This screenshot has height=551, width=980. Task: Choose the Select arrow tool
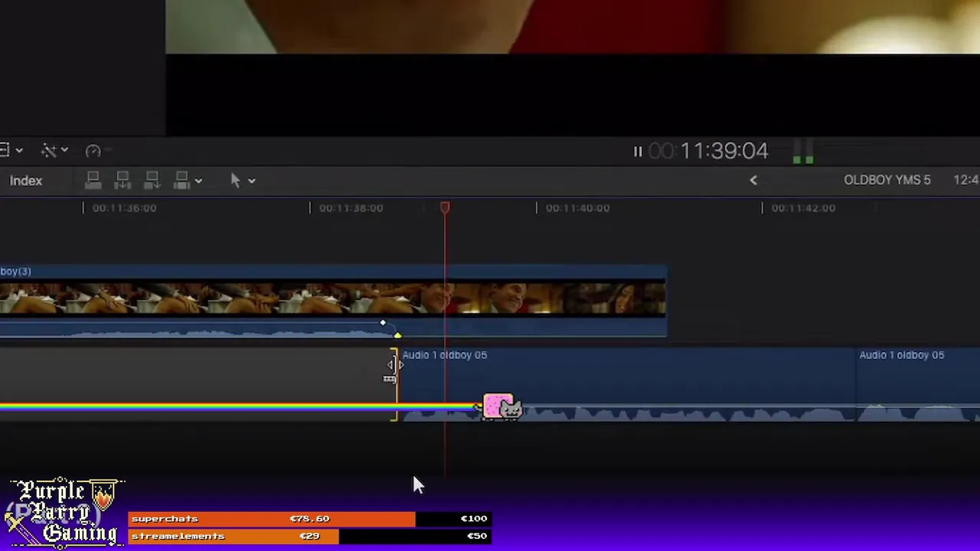pos(235,180)
